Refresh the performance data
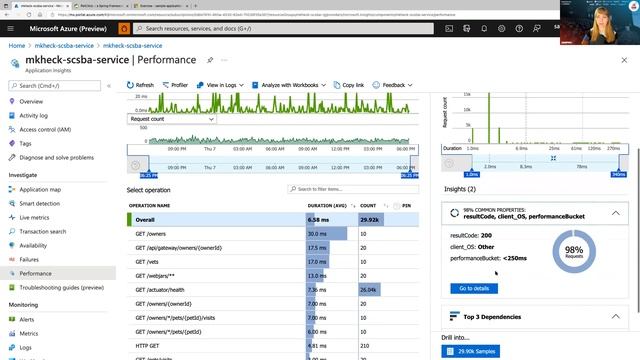This screenshot has height=360, width=640. coord(140,85)
